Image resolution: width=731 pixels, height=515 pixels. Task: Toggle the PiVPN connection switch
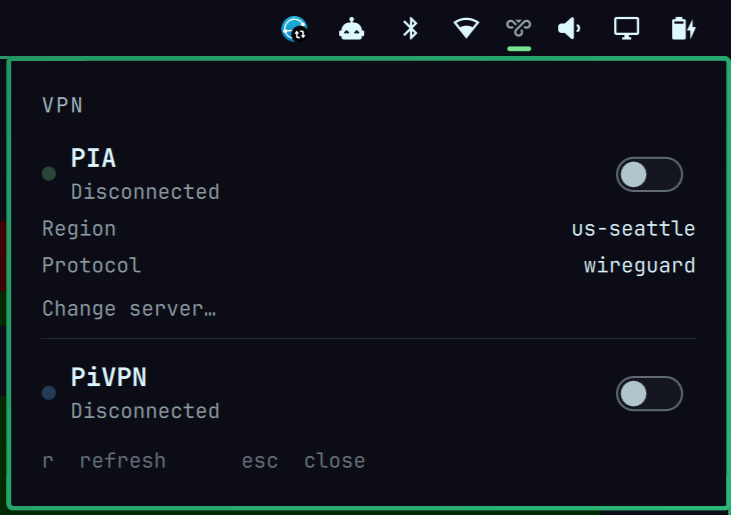pos(649,393)
